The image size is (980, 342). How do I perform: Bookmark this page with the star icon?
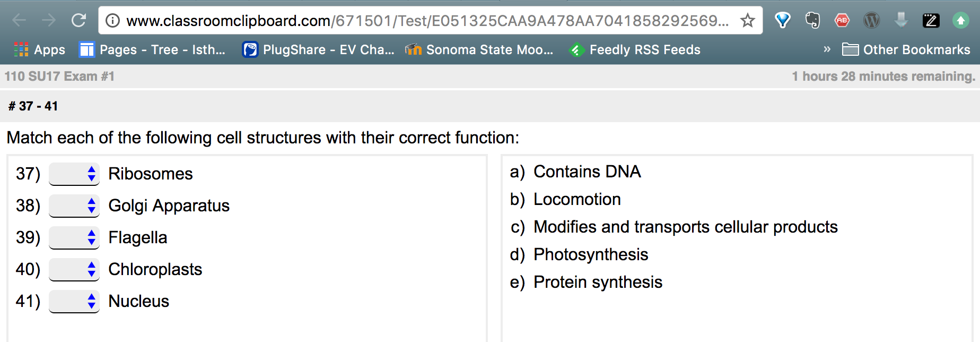[x=747, y=21]
